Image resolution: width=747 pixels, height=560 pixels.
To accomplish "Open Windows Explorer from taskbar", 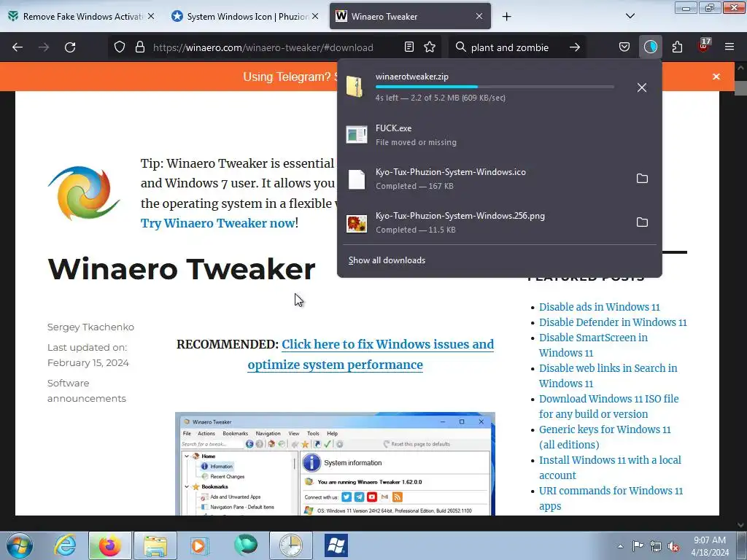I will pos(155,545).
